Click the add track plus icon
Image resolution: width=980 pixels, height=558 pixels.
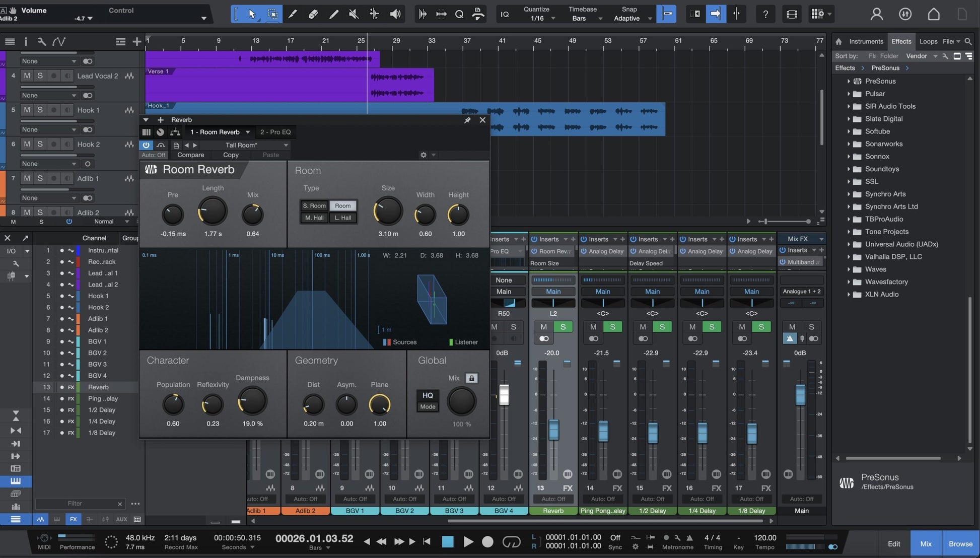click(x=136, y=42)
